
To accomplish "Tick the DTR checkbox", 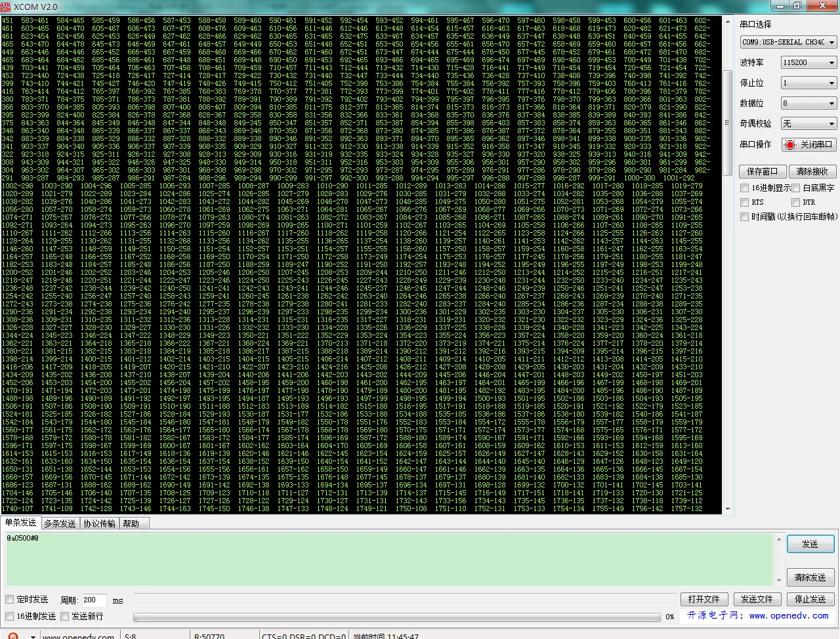I will tap(795, 202).
